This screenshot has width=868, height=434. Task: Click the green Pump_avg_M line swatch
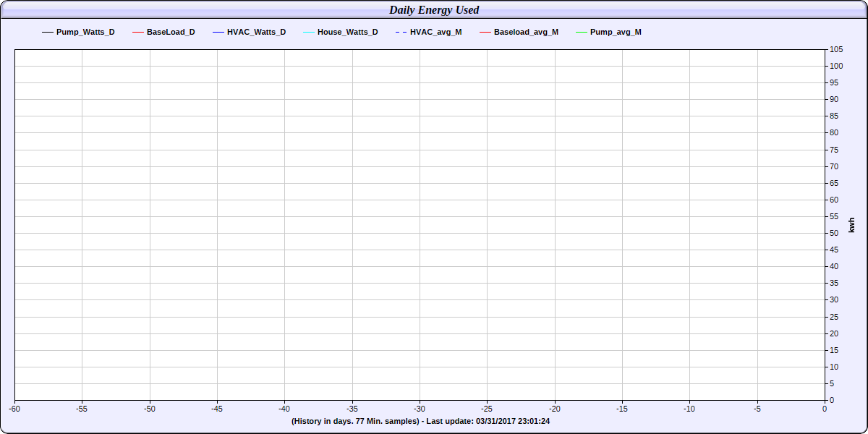point(581,33)
